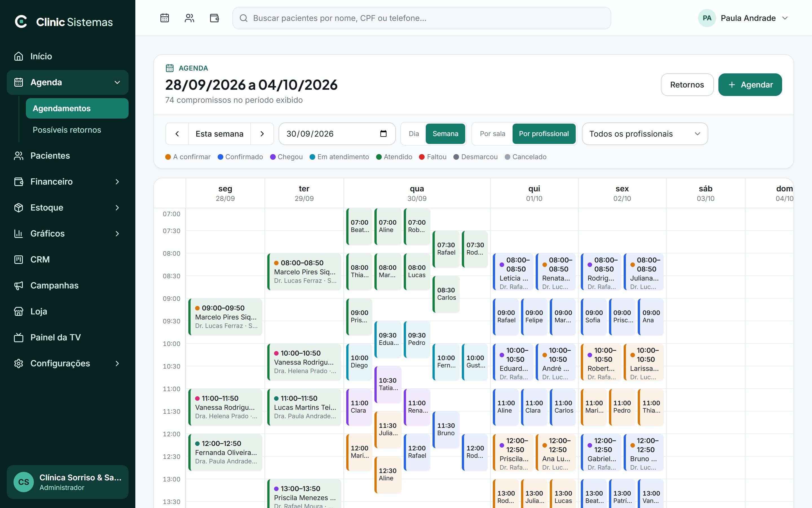Image resolution: width=812 pixels, height=508 pixels.
Task: Open the calendar icon in top toolbar
Action: (x=164, y=18)
